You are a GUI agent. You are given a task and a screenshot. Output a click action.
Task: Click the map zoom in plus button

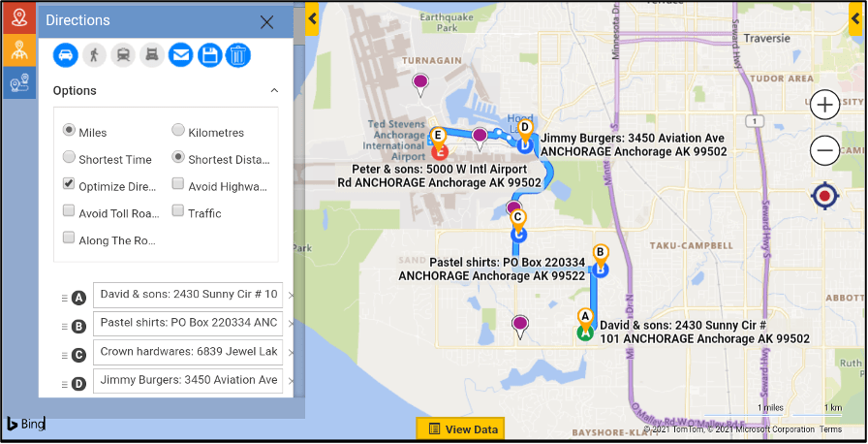coord(824,105)
